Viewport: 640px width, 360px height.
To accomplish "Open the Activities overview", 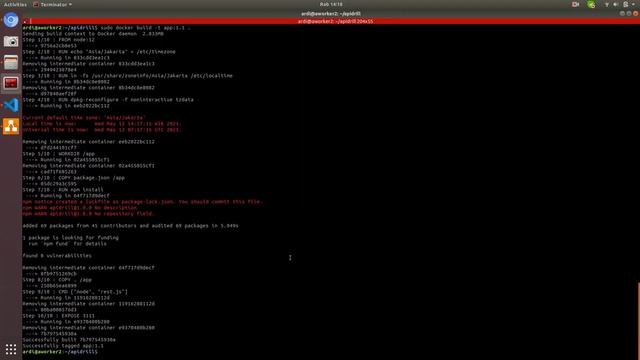I will tap(15, 4).
